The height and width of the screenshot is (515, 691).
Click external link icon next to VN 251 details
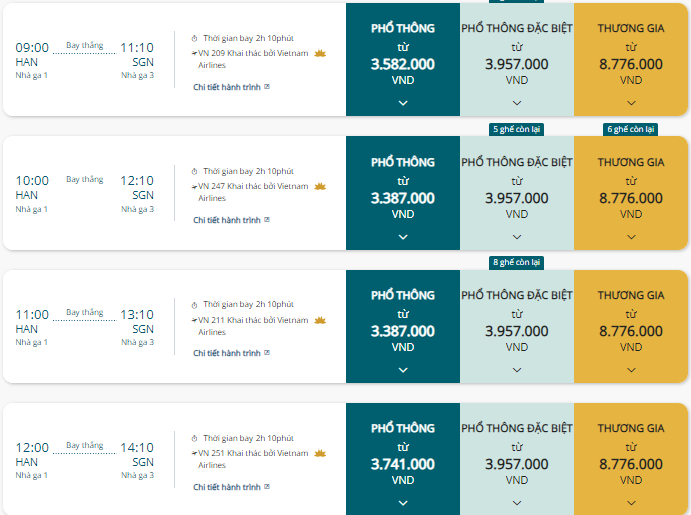[x=267, y=487]
